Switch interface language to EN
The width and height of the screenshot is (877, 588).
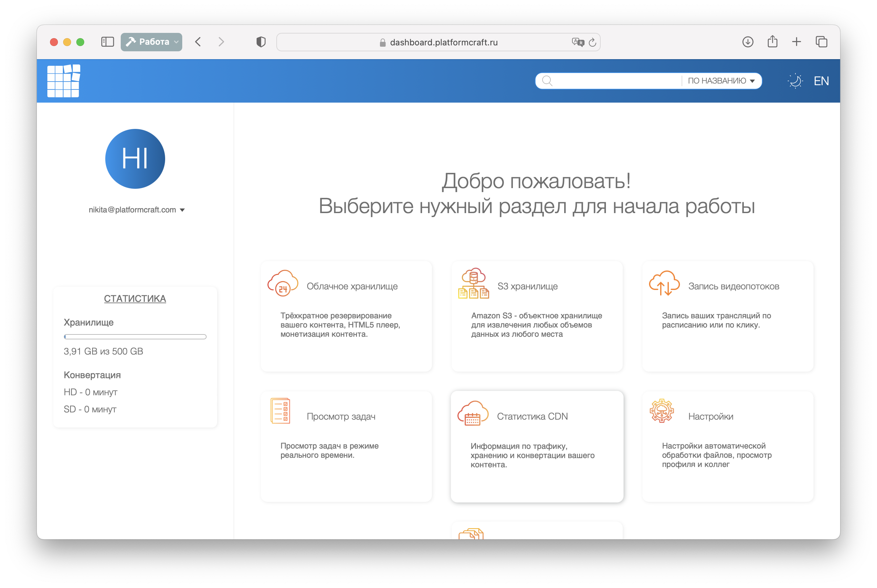(x=821, y=81)
